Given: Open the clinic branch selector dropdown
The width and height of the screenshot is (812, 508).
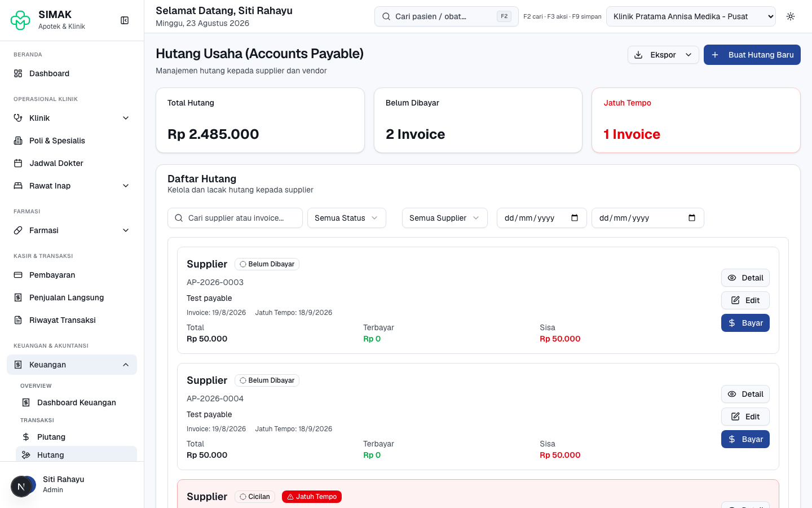Looking at the screenshot, I should tap(691, 16).
